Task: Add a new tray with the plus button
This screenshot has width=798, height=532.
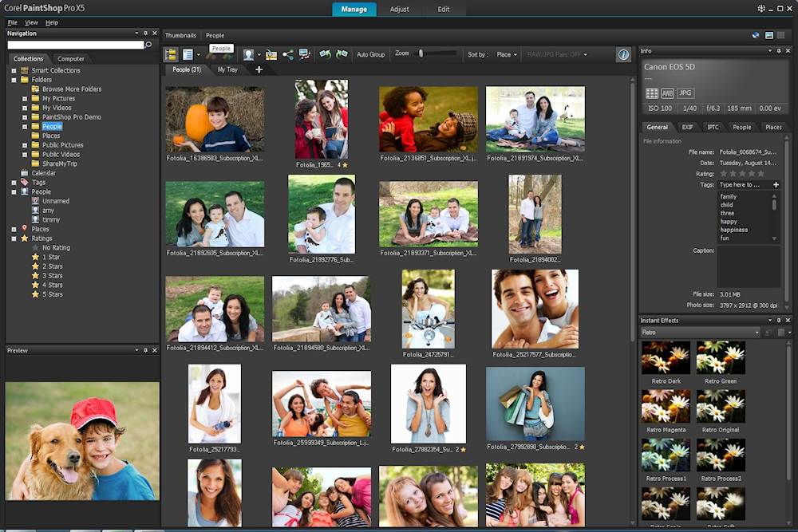Action: [259, 70]
